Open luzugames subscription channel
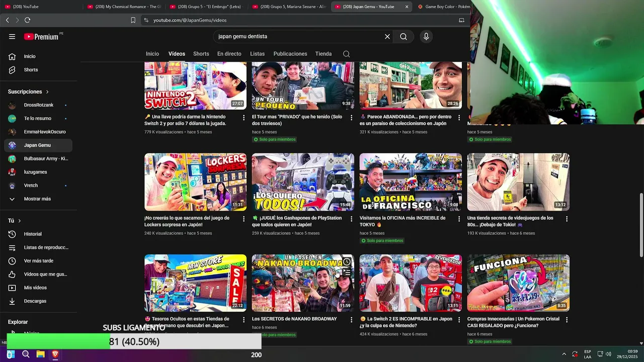This screenshot has width=644, height=362. click(x=38, y=172)
